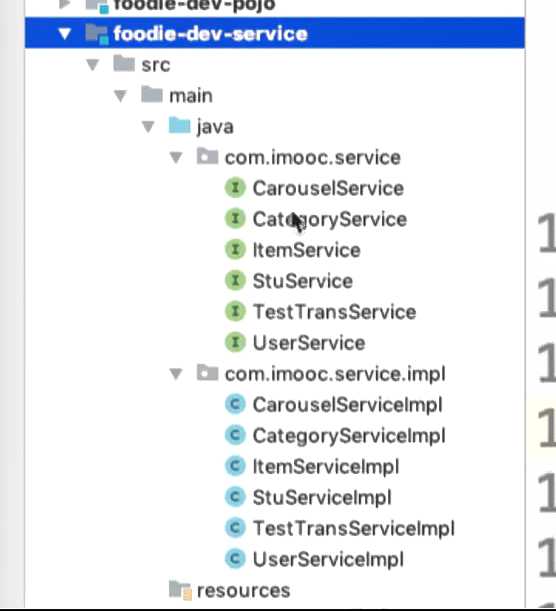The height and width of the screenshot is (611, 556).
Task: Click the CategoryService interface icon
Action: pos(235,219)
